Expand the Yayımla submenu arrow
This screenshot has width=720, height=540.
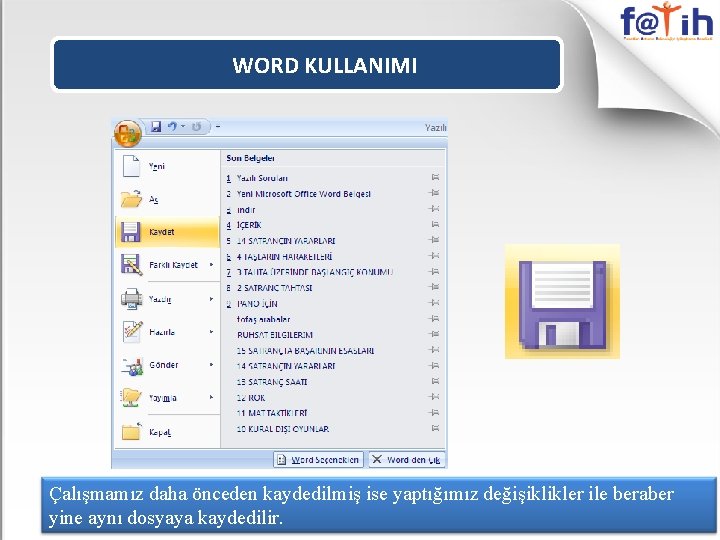[212, 397]
